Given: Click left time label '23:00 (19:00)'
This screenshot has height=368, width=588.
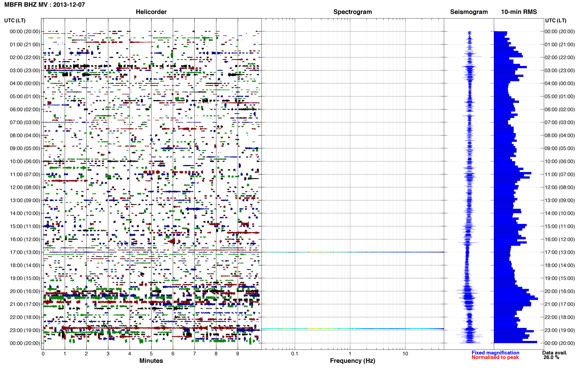Looking at the screenshot, I should tap(25, 330).
